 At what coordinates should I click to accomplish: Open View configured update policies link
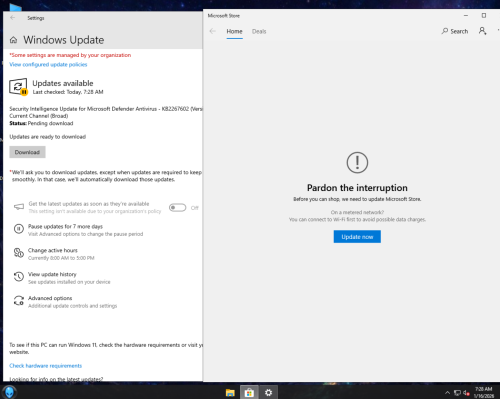pyautogui.click(x=48, y=64)
